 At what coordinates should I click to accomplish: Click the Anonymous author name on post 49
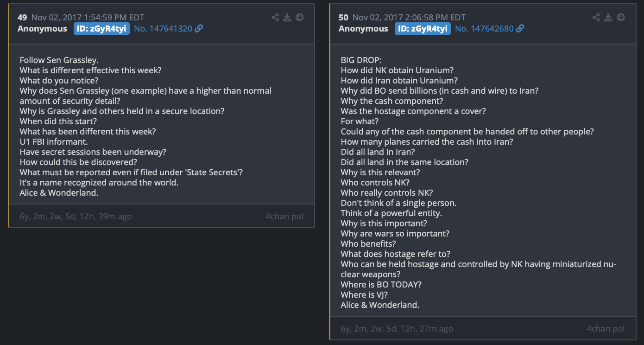(42, 29)
